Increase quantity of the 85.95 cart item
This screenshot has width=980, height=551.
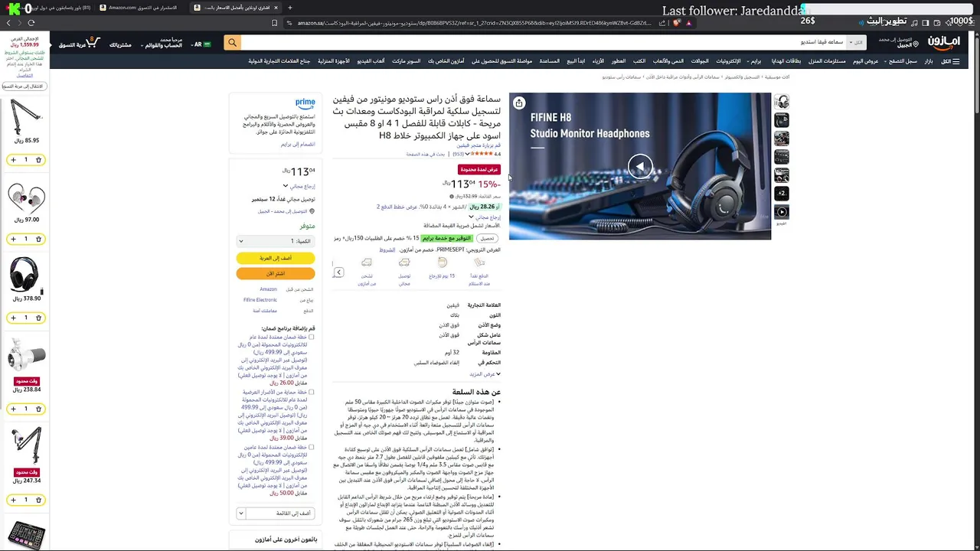pos(13,160)
